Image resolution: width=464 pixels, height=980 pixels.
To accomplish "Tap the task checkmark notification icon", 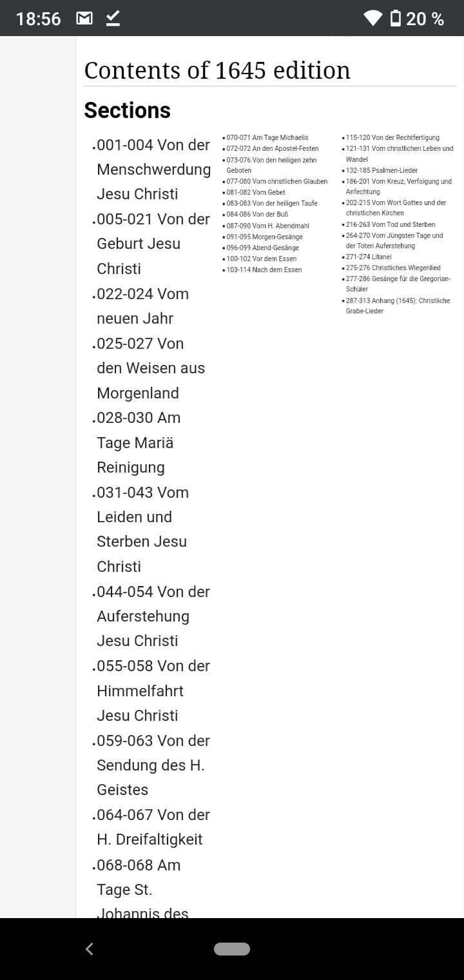I will tap(113, 19).
